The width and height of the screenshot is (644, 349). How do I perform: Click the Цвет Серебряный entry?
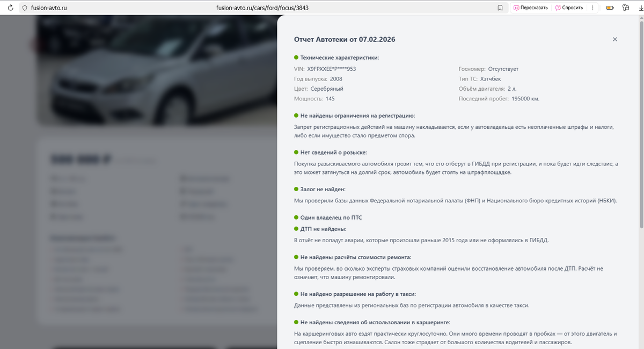click(x=319, y=89)
